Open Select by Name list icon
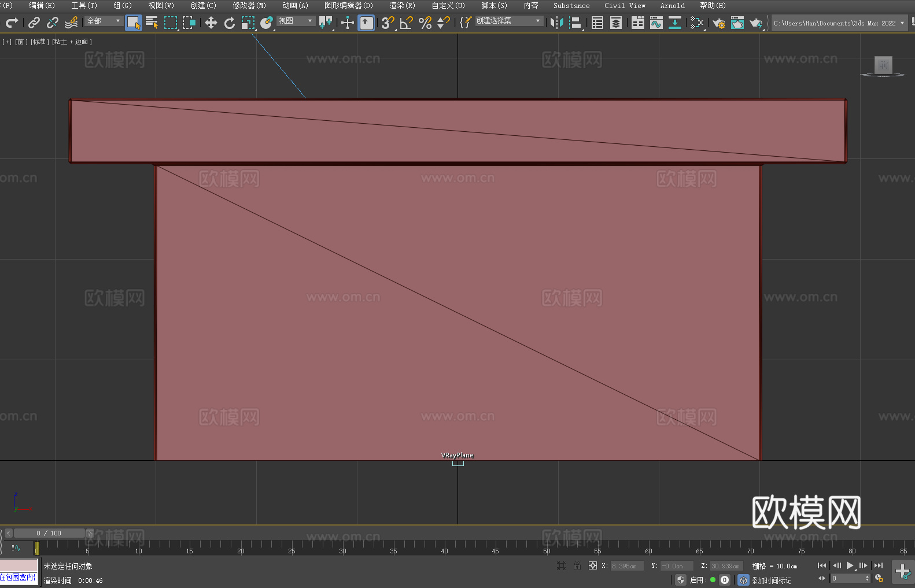Image resolution: width=915 pixels, height=588 pixels. 152,23
